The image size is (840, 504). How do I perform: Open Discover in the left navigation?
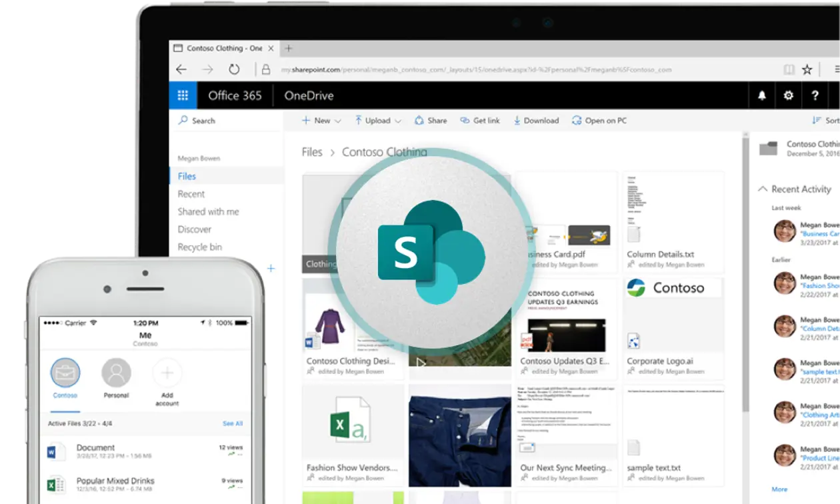click(x=195, y=229)
